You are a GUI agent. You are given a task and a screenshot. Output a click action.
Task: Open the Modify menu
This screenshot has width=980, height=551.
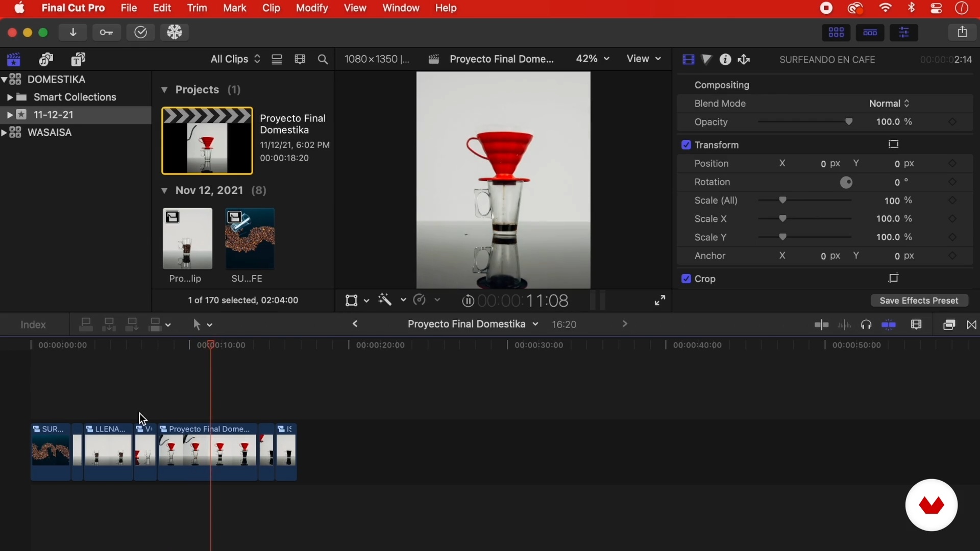point(311,8)
